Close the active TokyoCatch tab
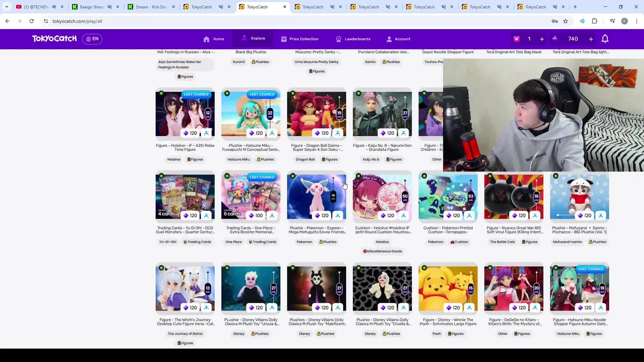The height and width of the screenshot is (362, 644). click(x=284, y=7)
